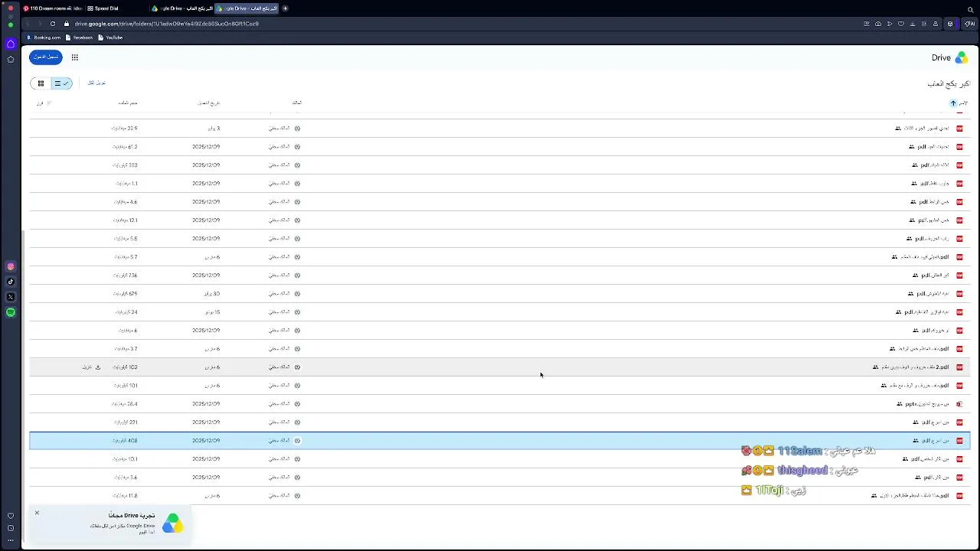The height and width of the screenshot is (551, 980).
Task: Switch to the Speed Dial tab
Action: (115, 8)
